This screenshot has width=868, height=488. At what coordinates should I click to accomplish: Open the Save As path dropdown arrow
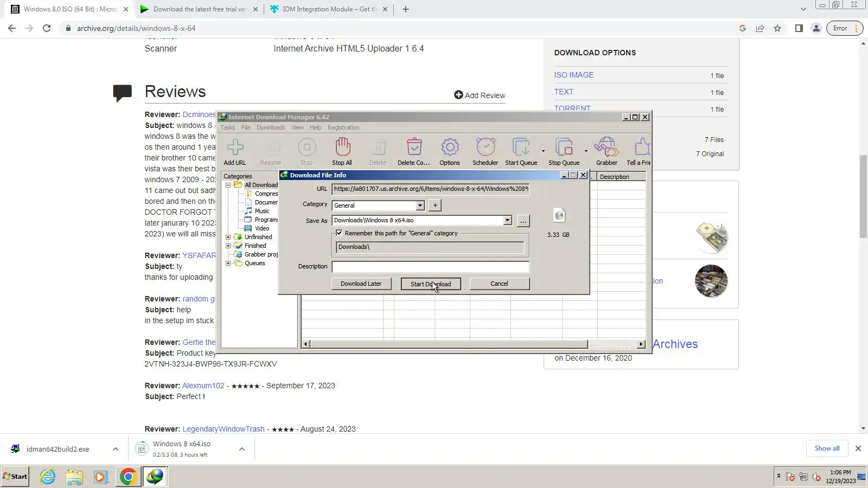pyautogui.click(x=507, y=220)
